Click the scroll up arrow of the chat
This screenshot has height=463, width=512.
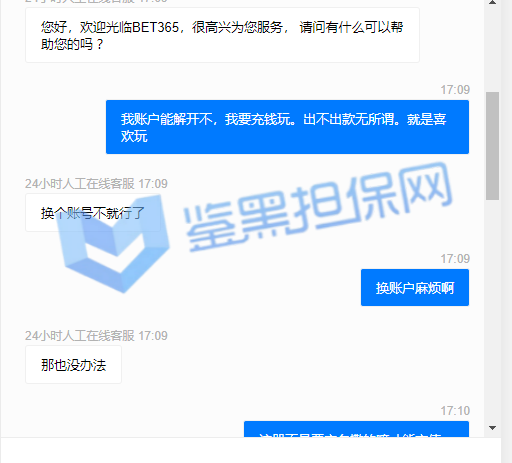(492, 2)
